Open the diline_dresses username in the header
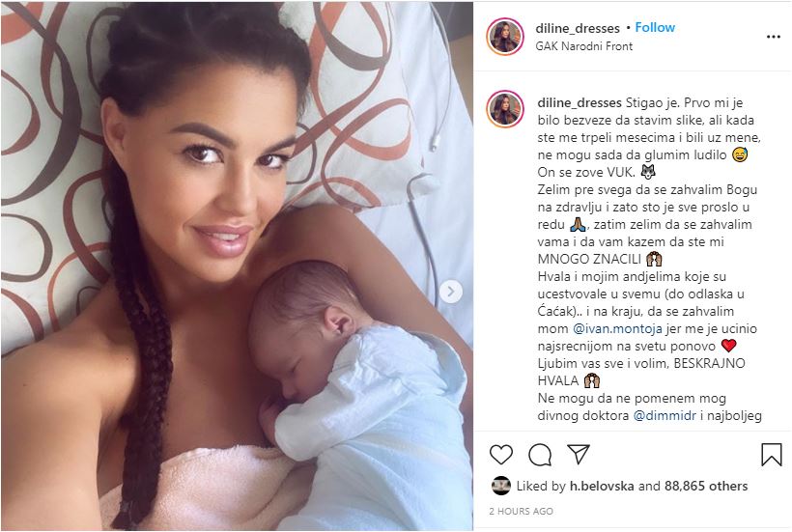Screen dimensions: 792x532 (578, 28)
